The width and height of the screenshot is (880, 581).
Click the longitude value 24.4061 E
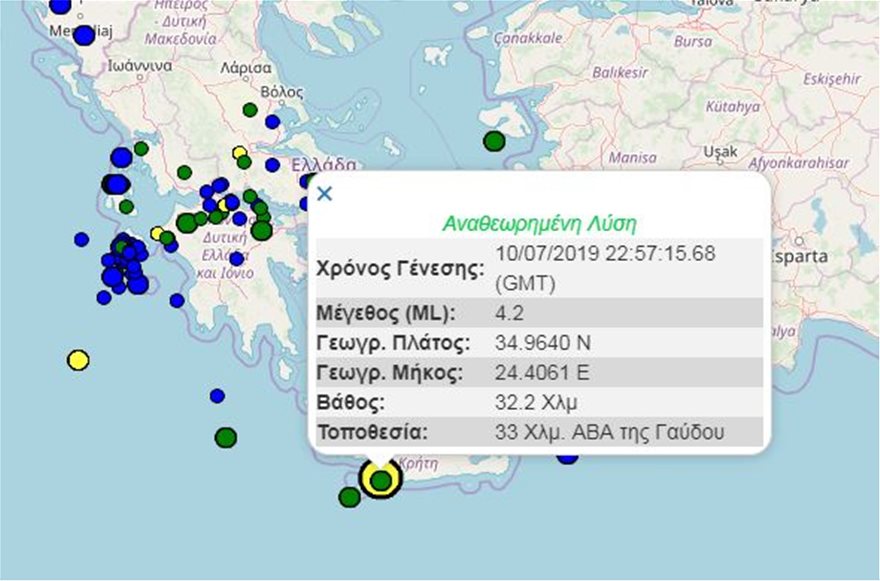tap(542, 373)
